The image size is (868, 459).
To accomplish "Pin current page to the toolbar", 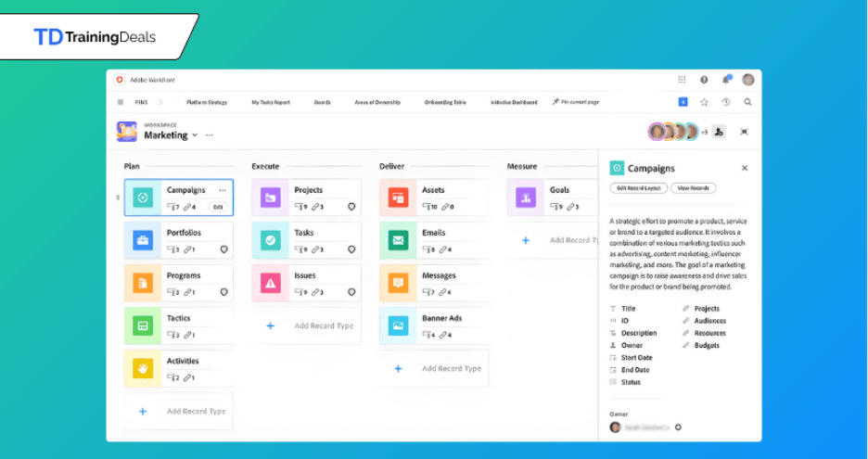I will (x=575, y=102).
